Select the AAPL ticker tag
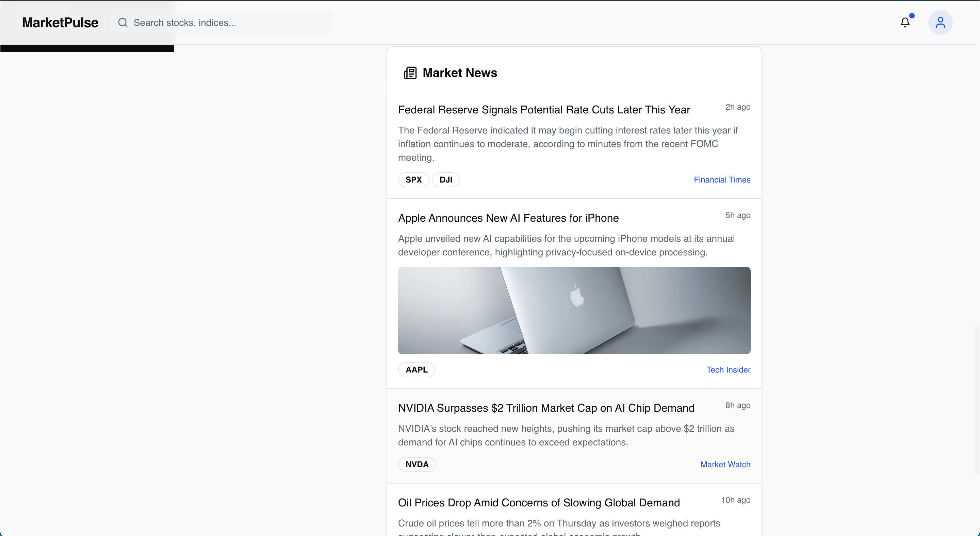Image resolution: width=980 pixels, height=536 pixels. pyautogui.click(x=416, y=369)
